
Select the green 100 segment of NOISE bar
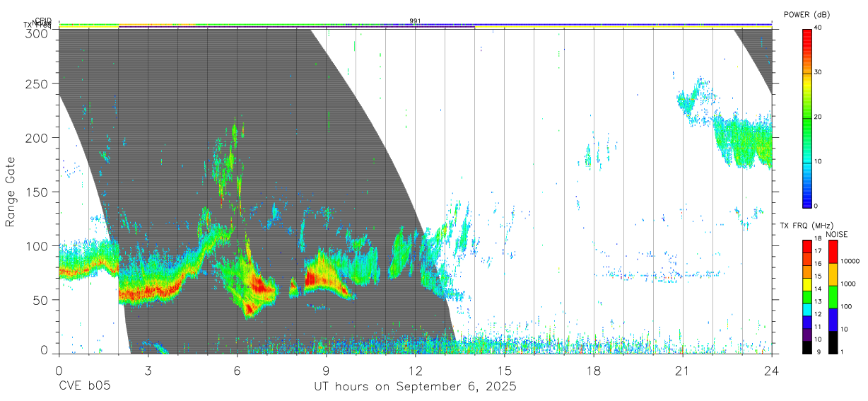click(x=833, y=297)
